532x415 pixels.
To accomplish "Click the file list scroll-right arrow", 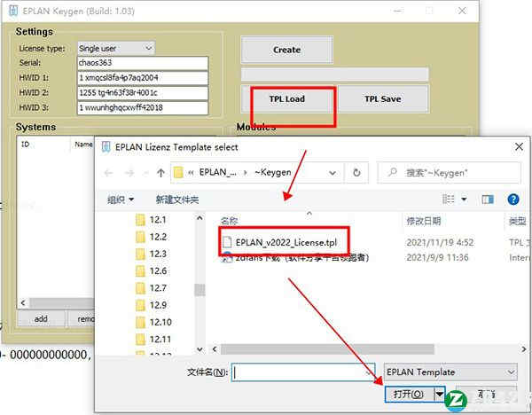I will [x=524, y=348].
